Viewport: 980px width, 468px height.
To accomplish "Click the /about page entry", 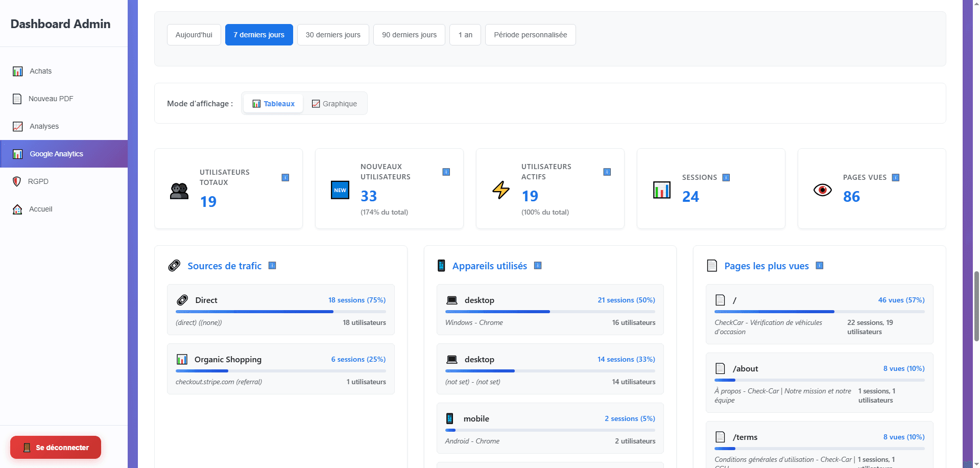I will click(x=820, y=383).
